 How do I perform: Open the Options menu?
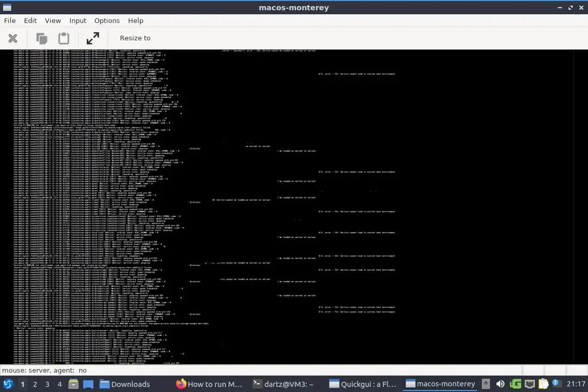pos(107,20)
